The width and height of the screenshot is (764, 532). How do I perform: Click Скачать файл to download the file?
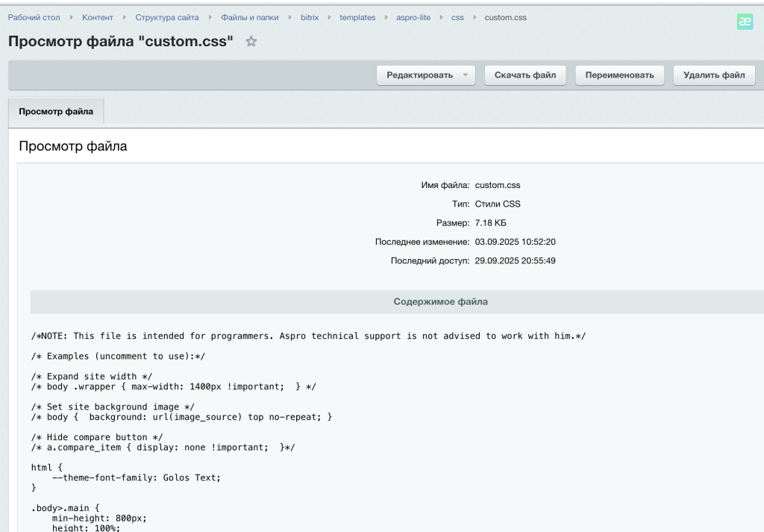click(525, 75)
